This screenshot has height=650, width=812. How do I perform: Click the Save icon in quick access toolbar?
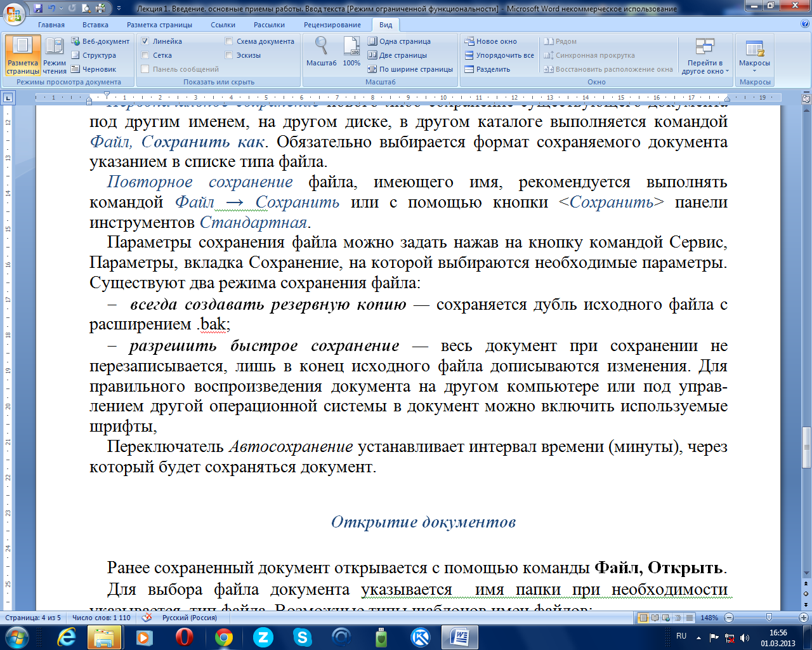(38, 8)
